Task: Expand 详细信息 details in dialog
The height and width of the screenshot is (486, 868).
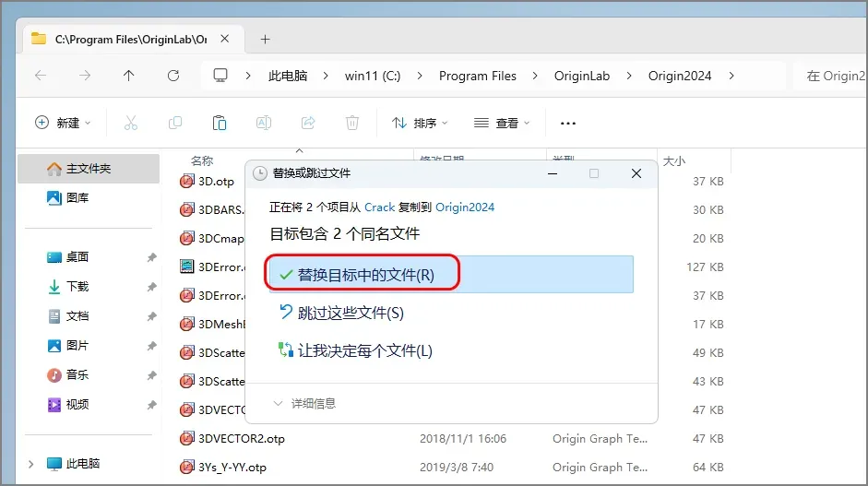Action: coord(304,404)
